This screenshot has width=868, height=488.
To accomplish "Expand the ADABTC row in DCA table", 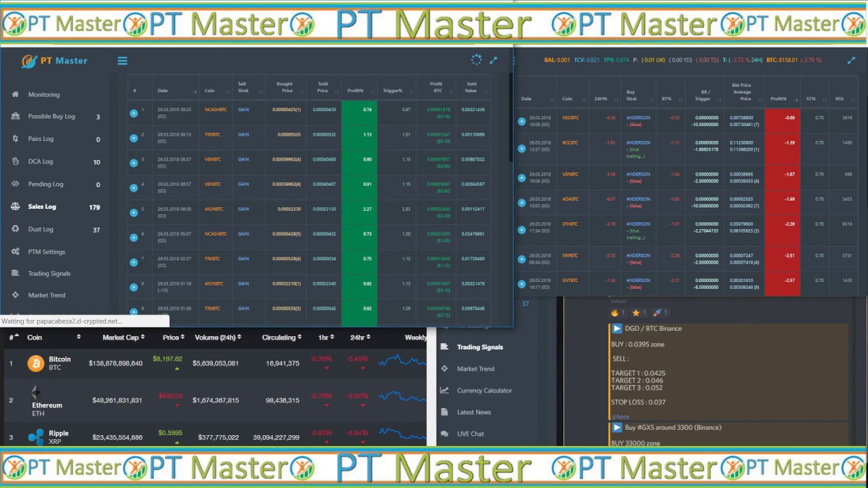I will [521, 202].
